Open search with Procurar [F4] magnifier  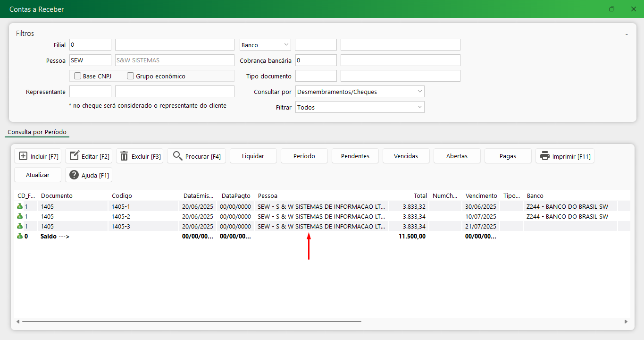196,156
